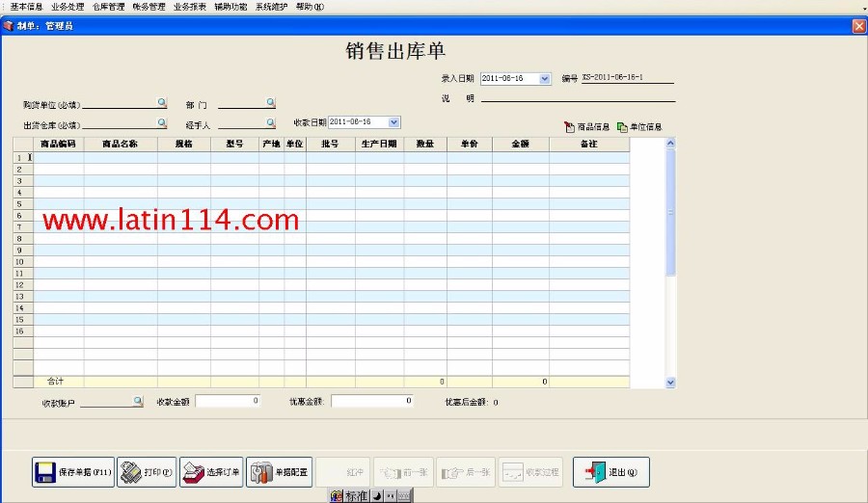Open 商品信息 product info

(x=586, y=127)
